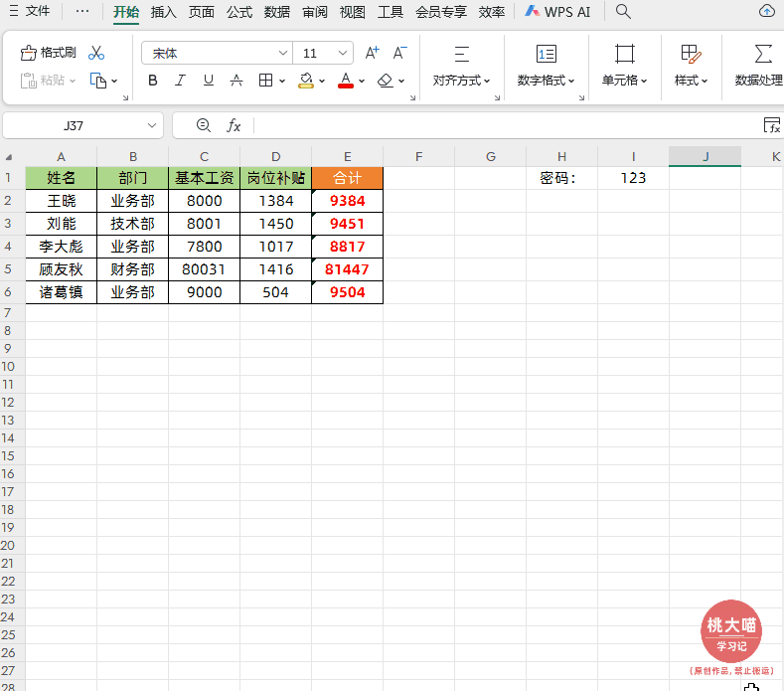Screen dimensions: 784x691
Task: Click cell with name 诸葛镇
Action: [61, 292]
